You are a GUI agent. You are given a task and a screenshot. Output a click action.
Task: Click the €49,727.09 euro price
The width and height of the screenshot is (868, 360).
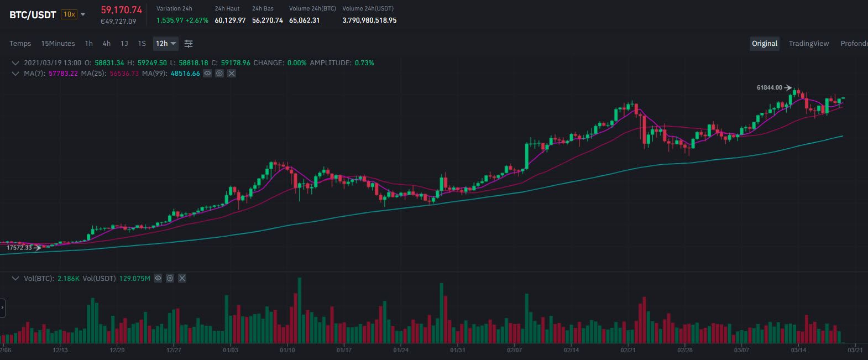click(118, 22)
